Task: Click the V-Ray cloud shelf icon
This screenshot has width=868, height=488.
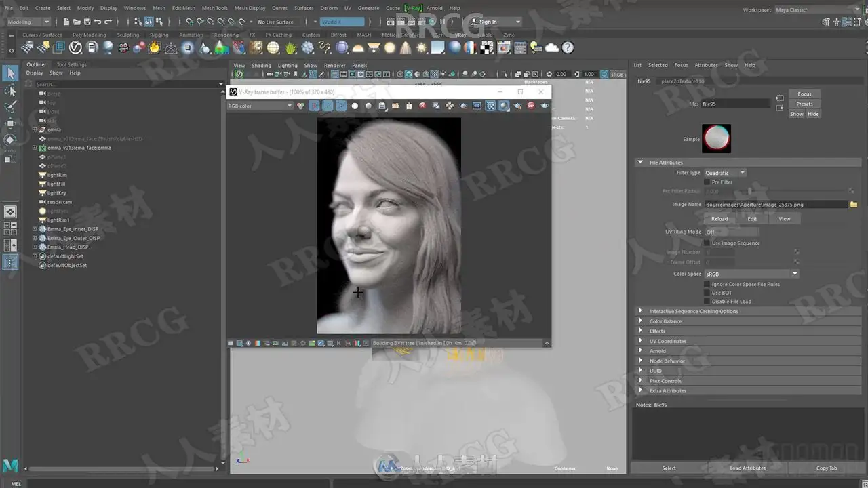Action: pyautogui.click(x=552, y=47)
